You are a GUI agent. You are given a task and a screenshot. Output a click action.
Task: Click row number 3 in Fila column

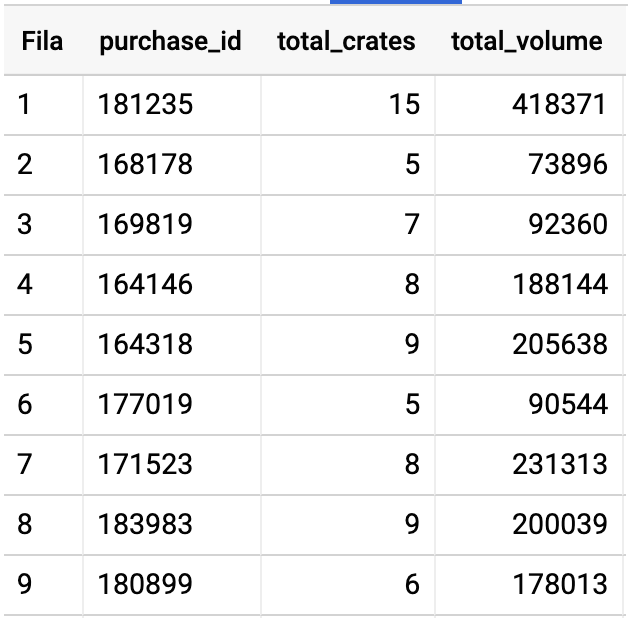pyautogui.click(x=24, y=224)
